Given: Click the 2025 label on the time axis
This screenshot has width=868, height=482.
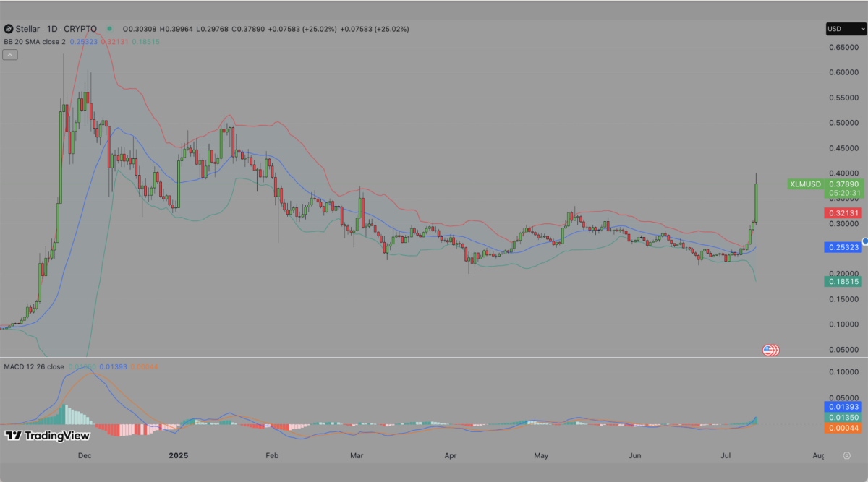Looking at the screenshot, I should pyautogui.click(x=178, y=456).
